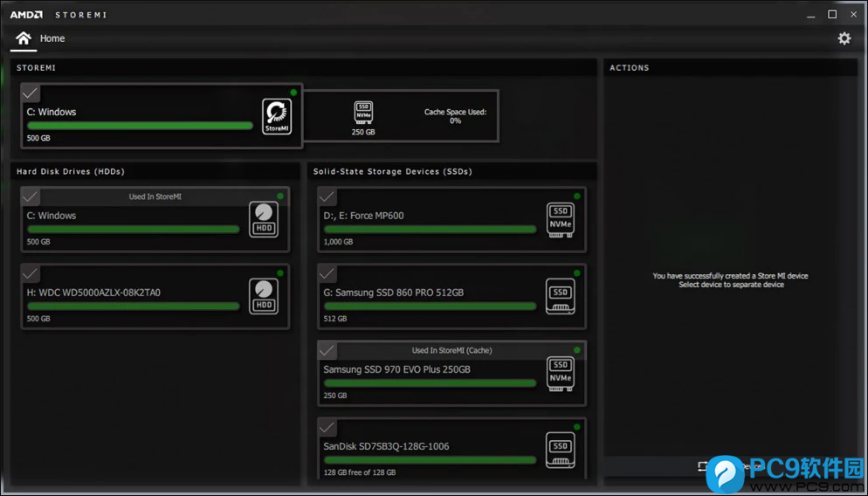Image resolution: width=868 pixels, height=496 pixels.
Task: Minimize the StoreMI window
Action: (x=811, y=15)
